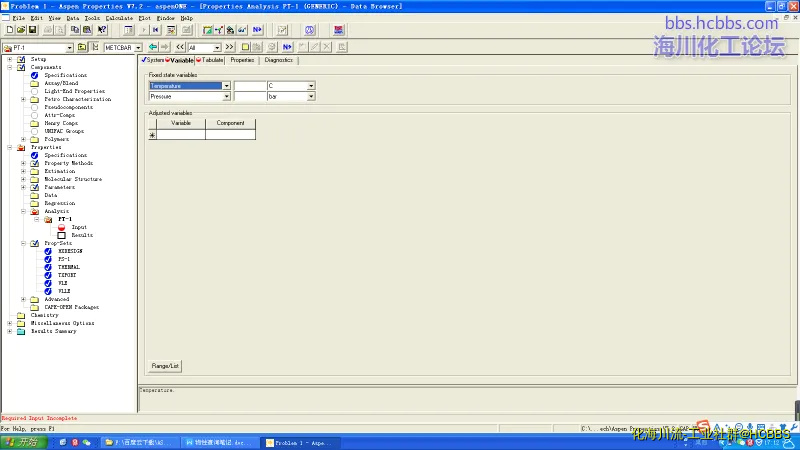Viewport: 800px width, 450px height.
Task: Collapse the Components tree node
Action: point(10,67)
